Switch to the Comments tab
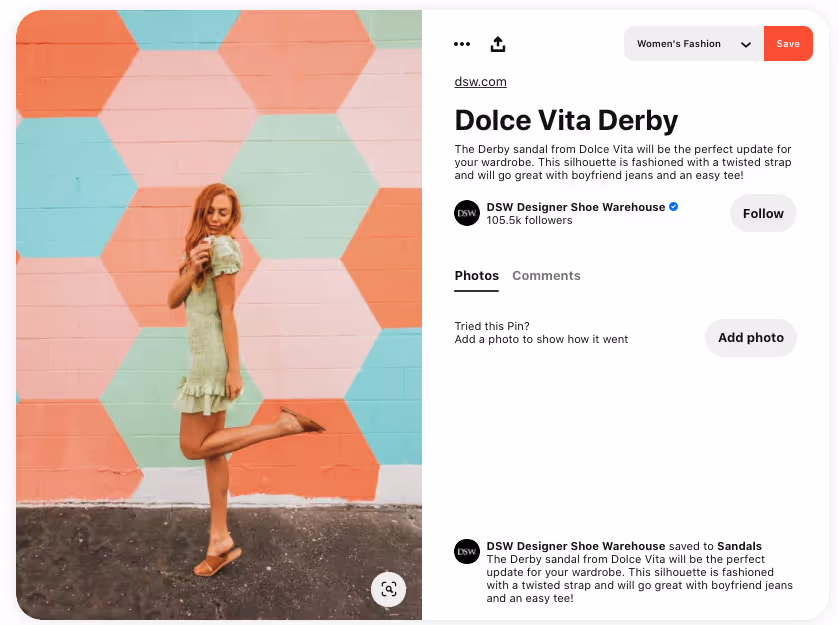Image resolution: width=839 pixels, height=625 pixels. [546, 276]
